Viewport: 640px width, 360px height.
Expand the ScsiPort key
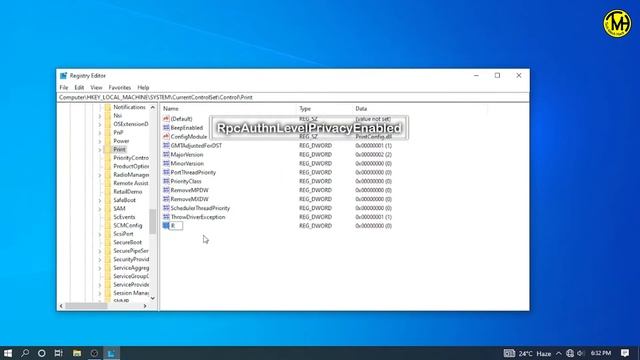(100, 234)
